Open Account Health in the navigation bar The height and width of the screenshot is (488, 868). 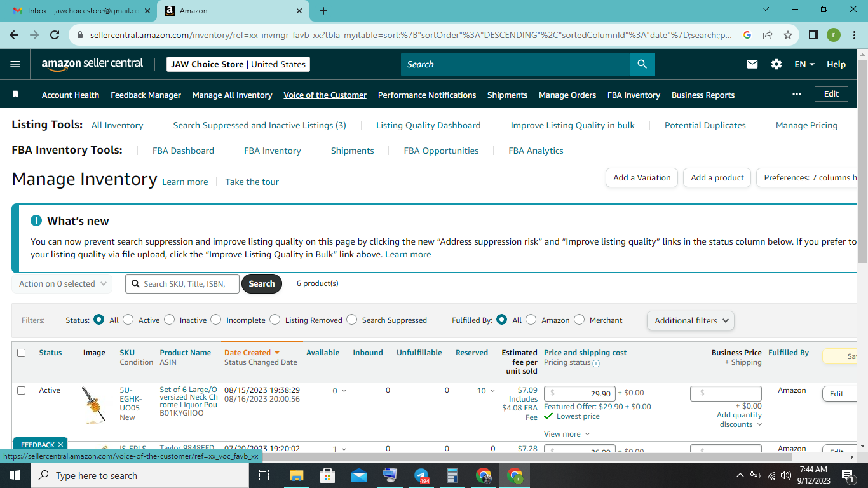coord(71,95)
